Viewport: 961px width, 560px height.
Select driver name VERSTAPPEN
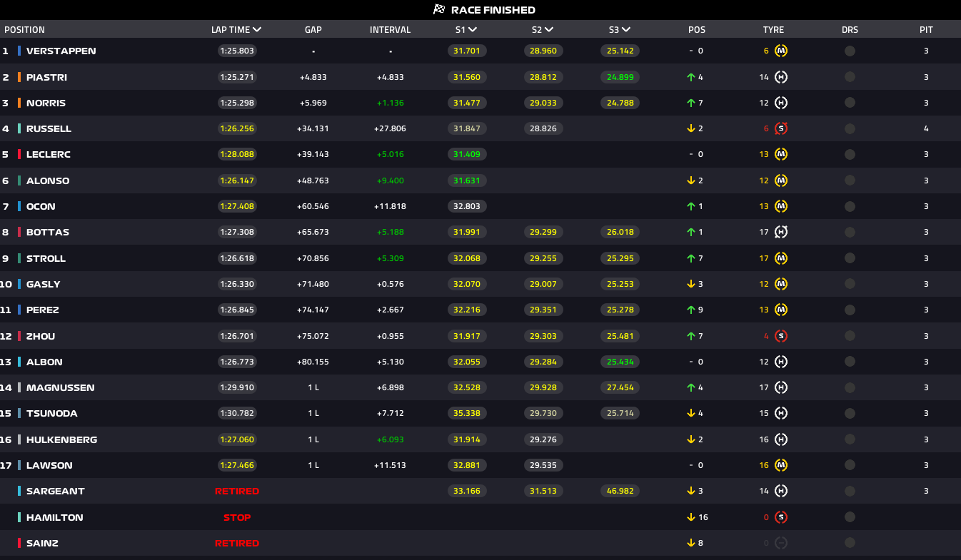(x=61, y=51)
